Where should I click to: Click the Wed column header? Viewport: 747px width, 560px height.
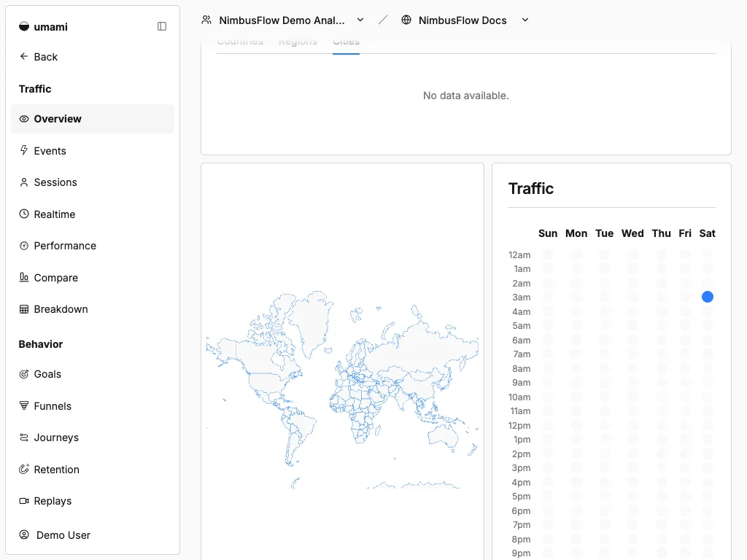click(632, 233)
